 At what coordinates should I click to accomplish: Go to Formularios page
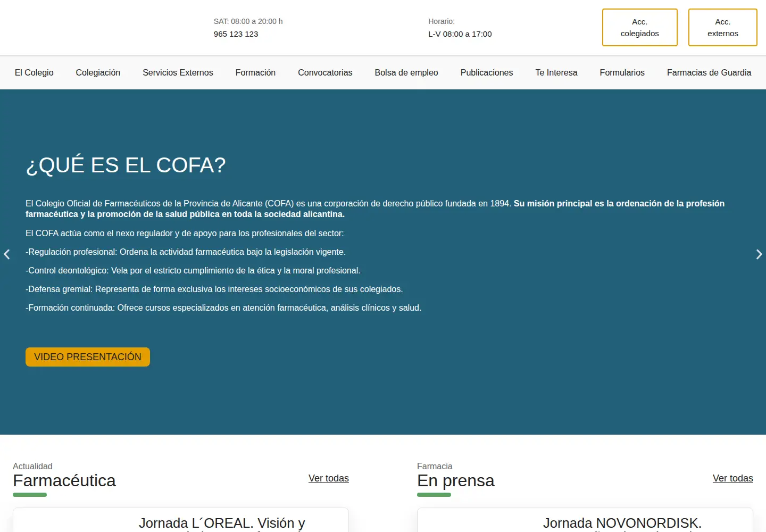click(622, 72)
